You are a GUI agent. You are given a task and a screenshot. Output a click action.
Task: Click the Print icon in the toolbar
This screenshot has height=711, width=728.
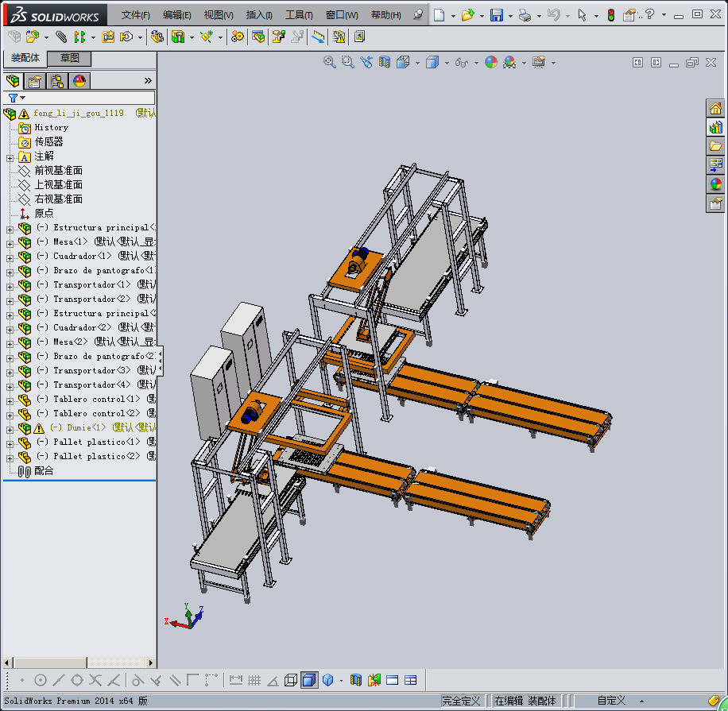(x=524, y=15)
